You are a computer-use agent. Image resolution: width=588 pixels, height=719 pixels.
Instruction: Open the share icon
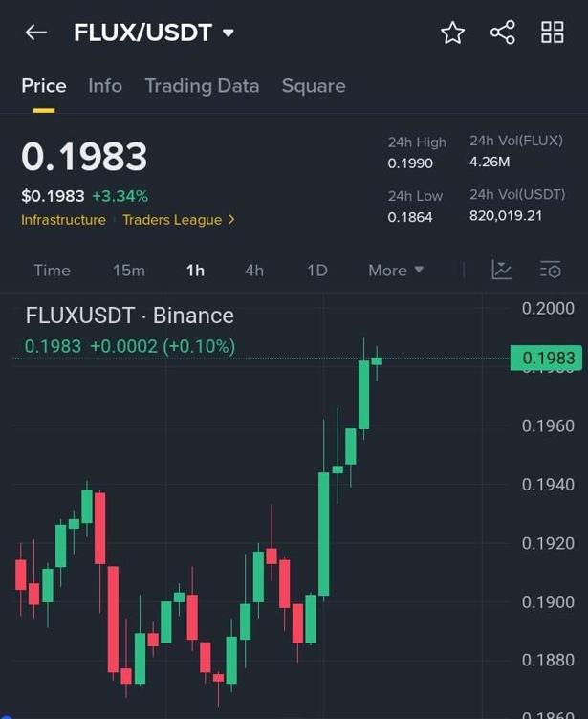pos(503,33)
